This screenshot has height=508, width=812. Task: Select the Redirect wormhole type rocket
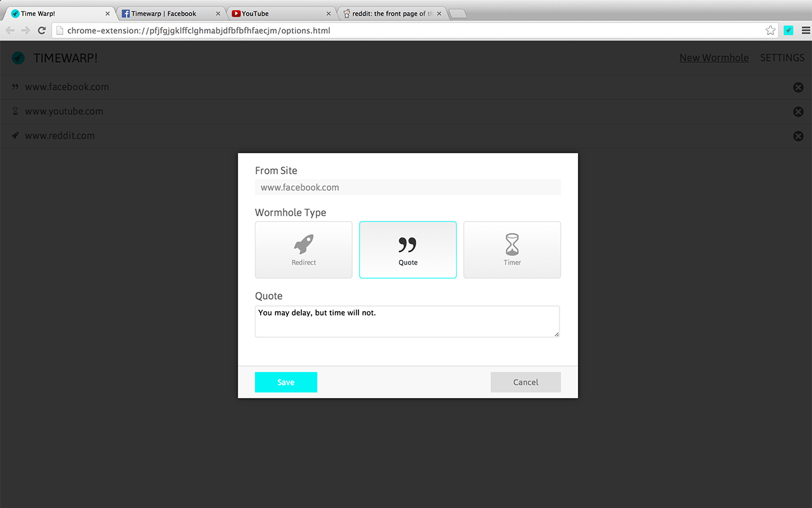[x=303, y=250]
